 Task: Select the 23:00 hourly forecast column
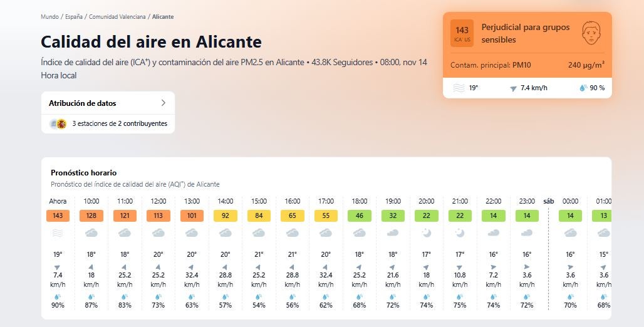tap(527, 254)
